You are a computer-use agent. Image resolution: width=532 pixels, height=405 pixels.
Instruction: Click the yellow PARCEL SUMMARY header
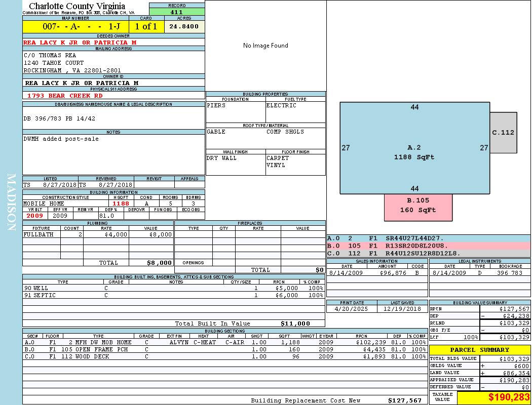(x=479, y=350)
